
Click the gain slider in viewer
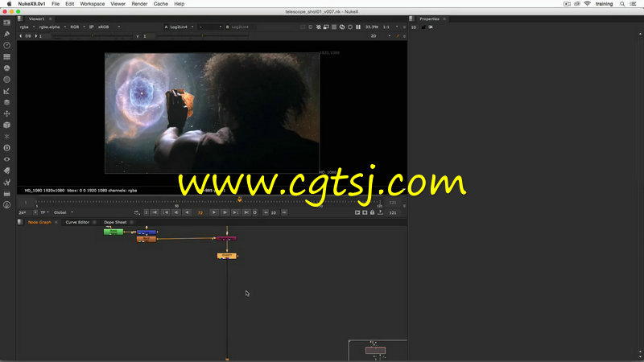92,36
